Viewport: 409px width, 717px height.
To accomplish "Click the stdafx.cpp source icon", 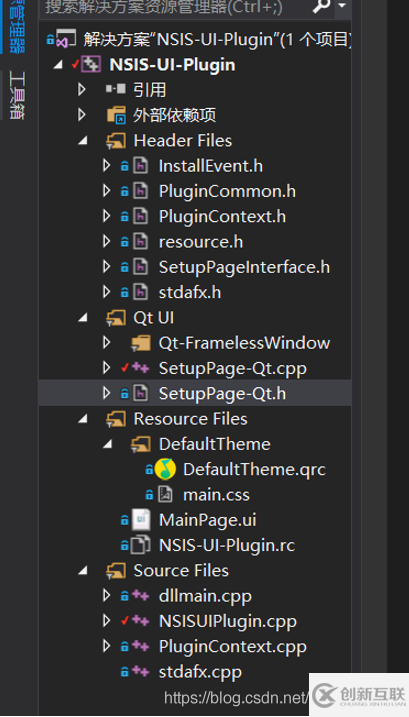I will [140, 671].
